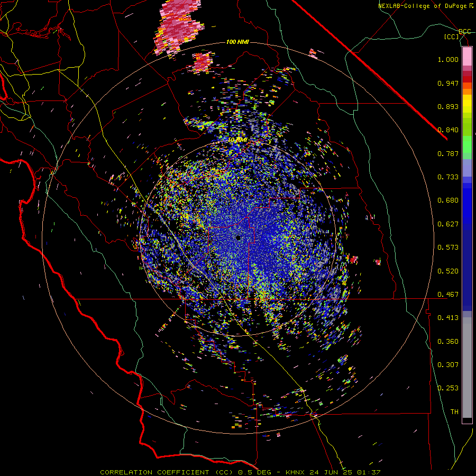Click the 0.573 color scale label

[448, 248]
